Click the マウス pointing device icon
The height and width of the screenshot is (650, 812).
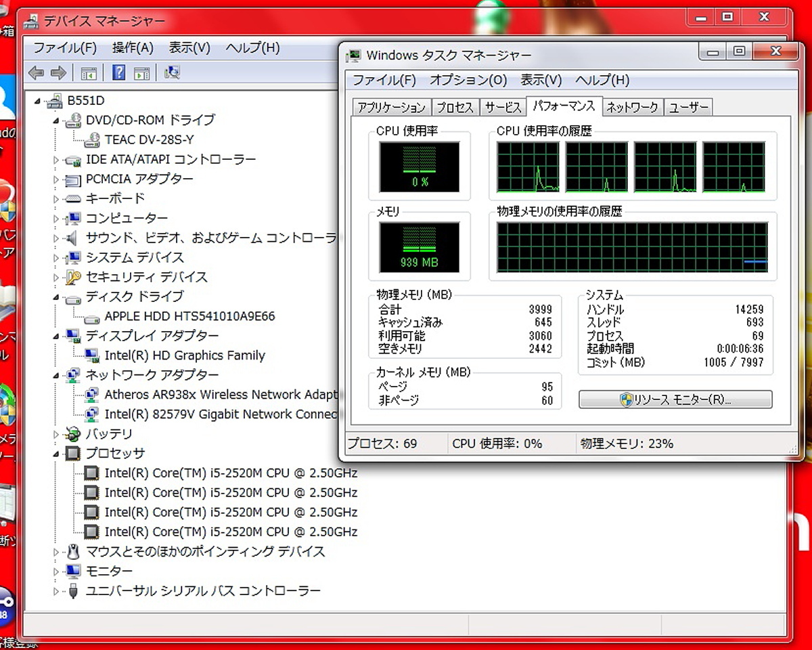coord(74,552)
